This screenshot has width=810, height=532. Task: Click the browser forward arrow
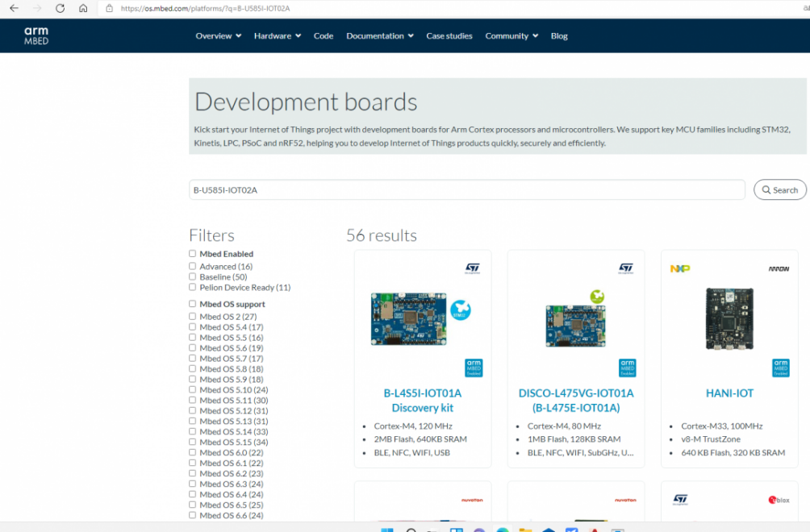pyautogui.click(x=37, y=8)
